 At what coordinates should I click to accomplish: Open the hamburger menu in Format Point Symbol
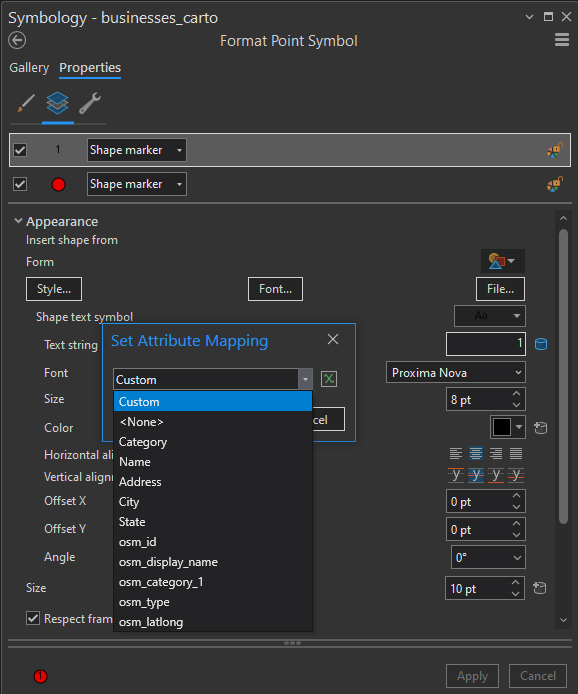pyautogui.click(x=562, y=40)
